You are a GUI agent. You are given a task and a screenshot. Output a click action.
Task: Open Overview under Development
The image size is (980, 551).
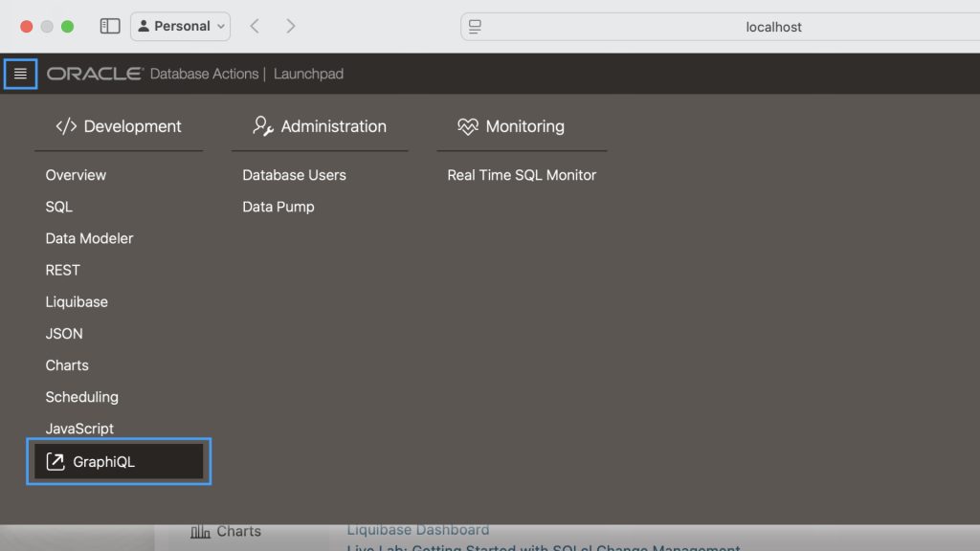pyautogui.click(x=76, y=176)
